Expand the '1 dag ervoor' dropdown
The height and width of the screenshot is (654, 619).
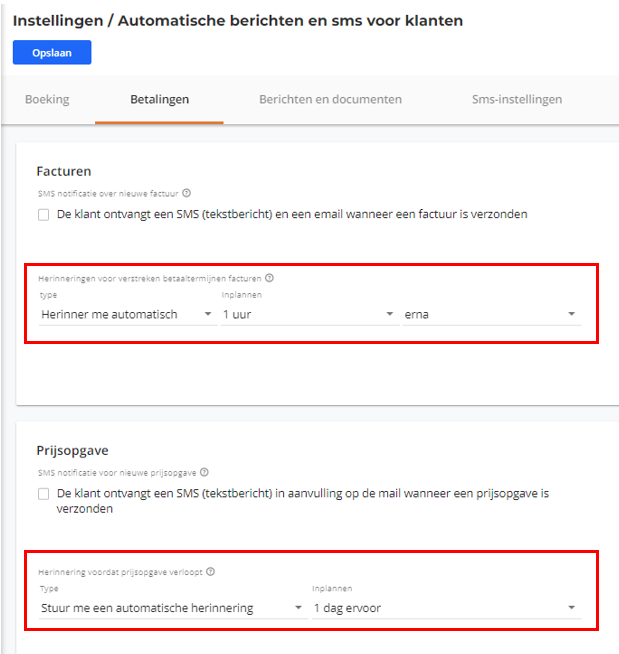(447, 608)
